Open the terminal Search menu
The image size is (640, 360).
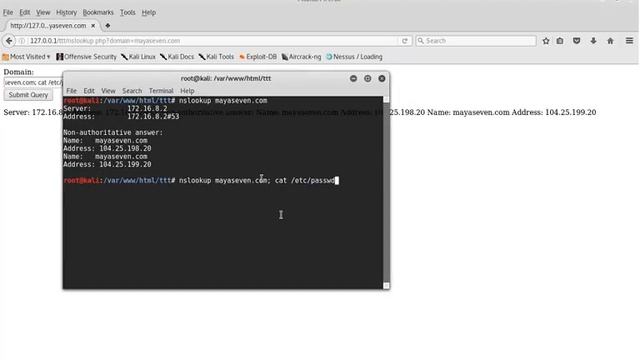tap(132, 91)
